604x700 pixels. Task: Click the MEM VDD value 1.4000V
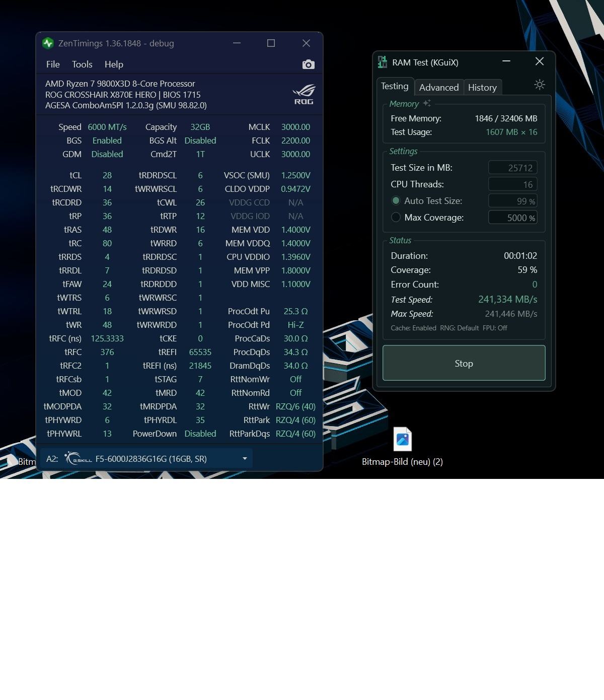295,230
